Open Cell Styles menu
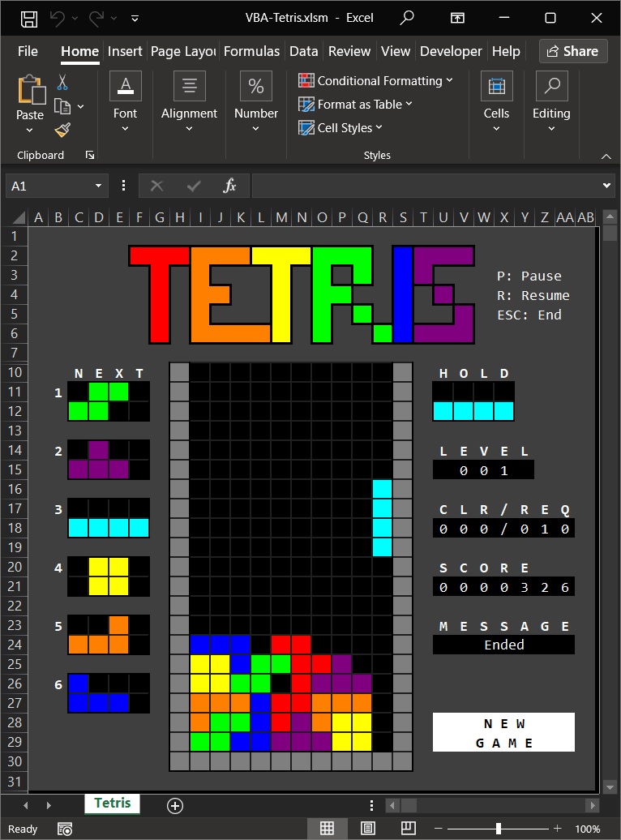Screen dimensions: 621x840 point(340,128)
